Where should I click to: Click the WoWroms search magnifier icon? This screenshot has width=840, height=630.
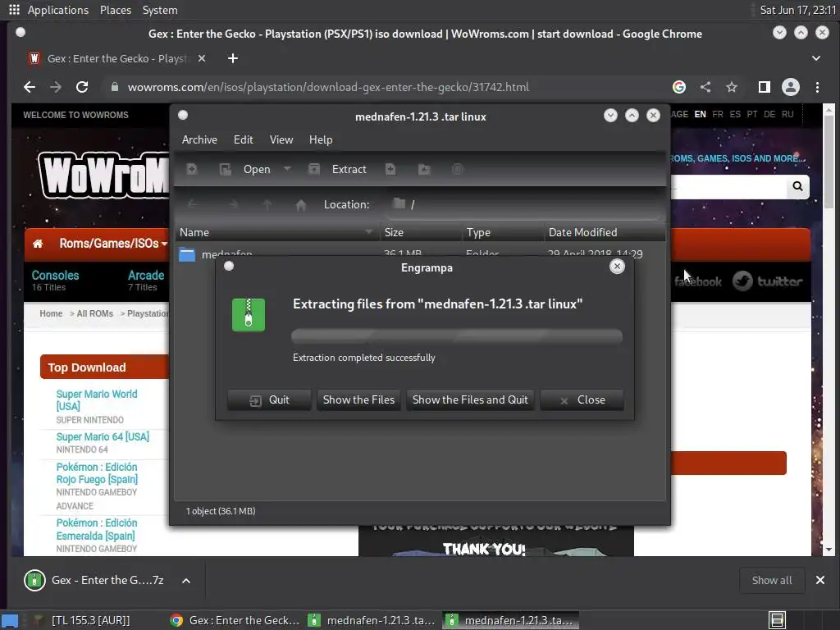point(797,186)
